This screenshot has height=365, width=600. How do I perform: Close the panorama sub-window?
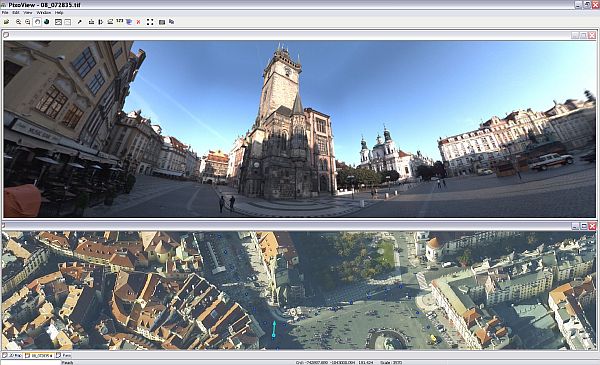(592, 35)
